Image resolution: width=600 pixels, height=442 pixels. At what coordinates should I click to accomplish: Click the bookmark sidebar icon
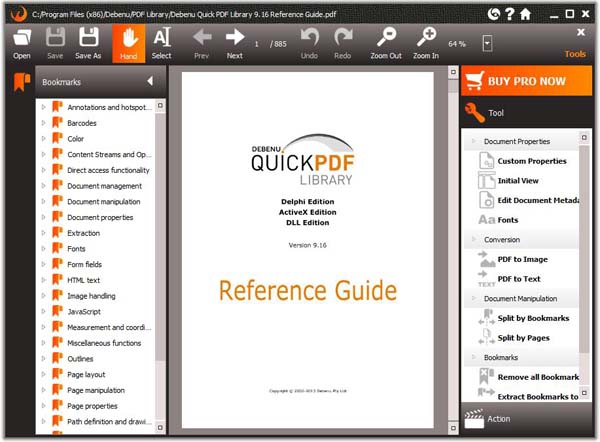tap(22, 82)
